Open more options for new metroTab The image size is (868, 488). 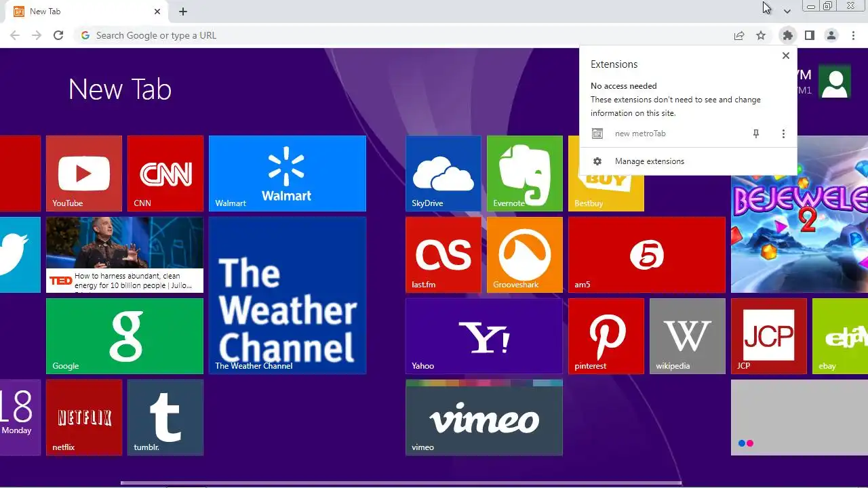tap(783, 134)
